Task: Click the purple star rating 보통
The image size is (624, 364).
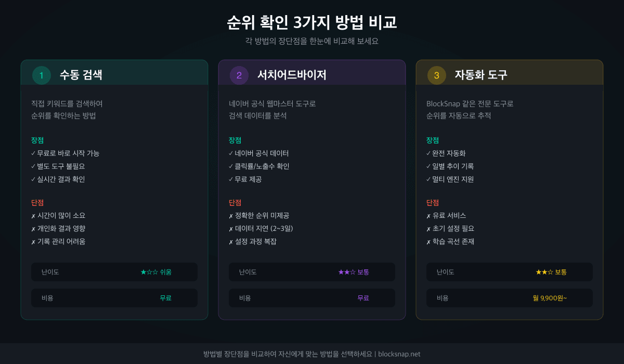Action: click(x=354, y=272)
